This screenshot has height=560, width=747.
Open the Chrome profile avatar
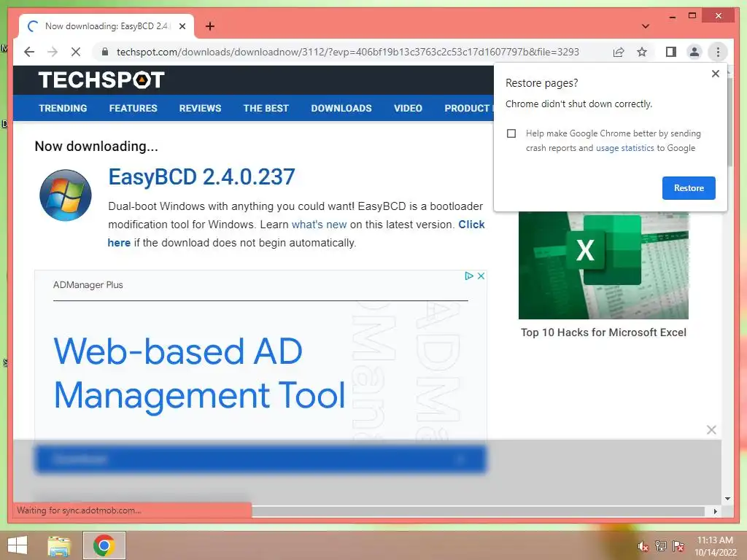pyautogui.click(x=694, y=52)
